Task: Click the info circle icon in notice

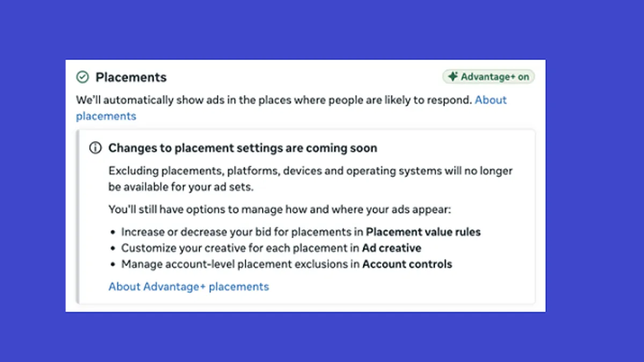Action: point(95,148)
